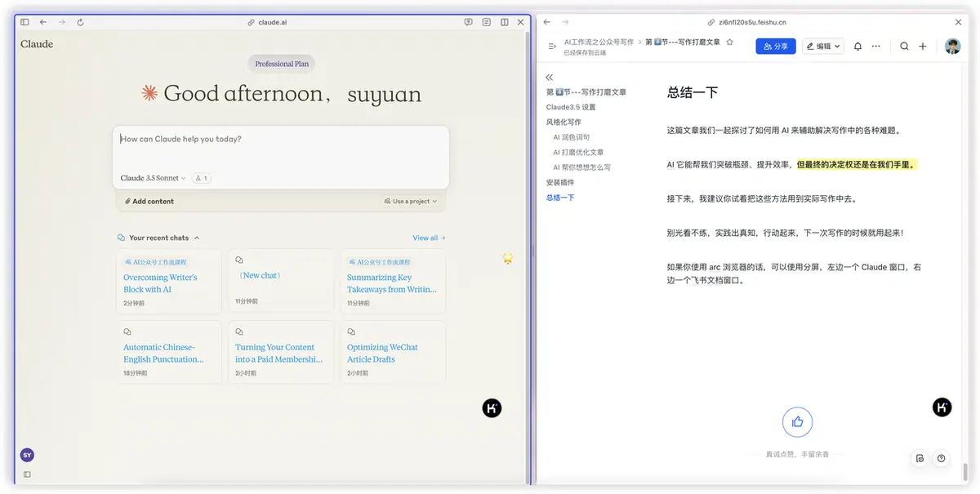Open the '(New chat)' recent chat card

pyautogui.click(x=281, y=282)
